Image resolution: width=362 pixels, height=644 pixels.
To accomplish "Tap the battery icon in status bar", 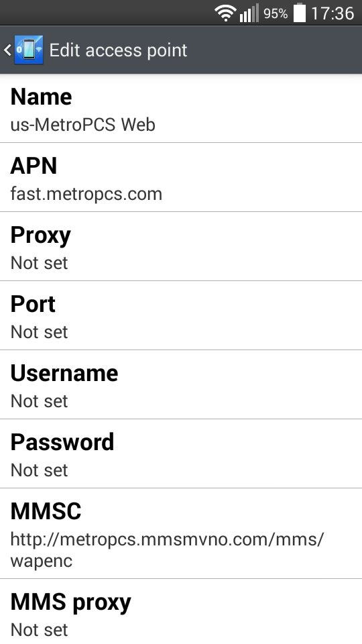I will (300, 13).
